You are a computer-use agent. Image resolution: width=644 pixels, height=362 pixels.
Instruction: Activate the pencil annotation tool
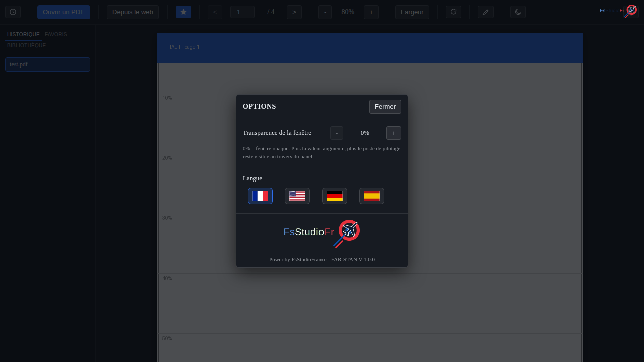pyautogui.click(x=486, y=12)
